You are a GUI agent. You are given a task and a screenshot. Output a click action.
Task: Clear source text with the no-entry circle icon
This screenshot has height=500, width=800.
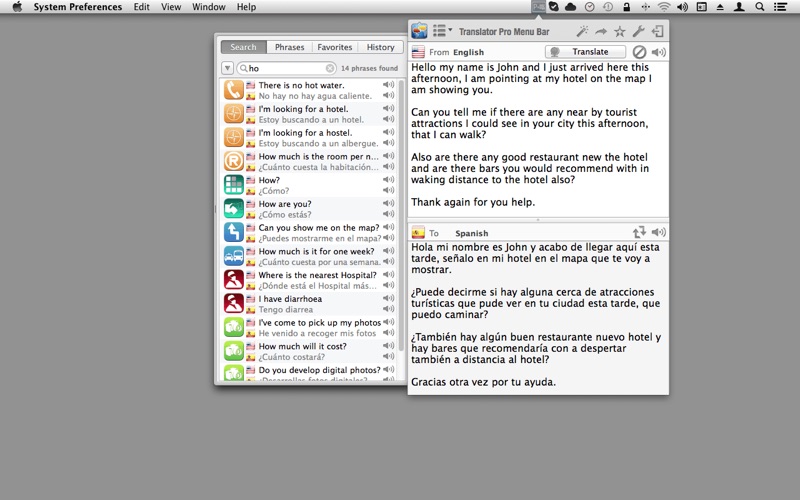tap(639, 52)
